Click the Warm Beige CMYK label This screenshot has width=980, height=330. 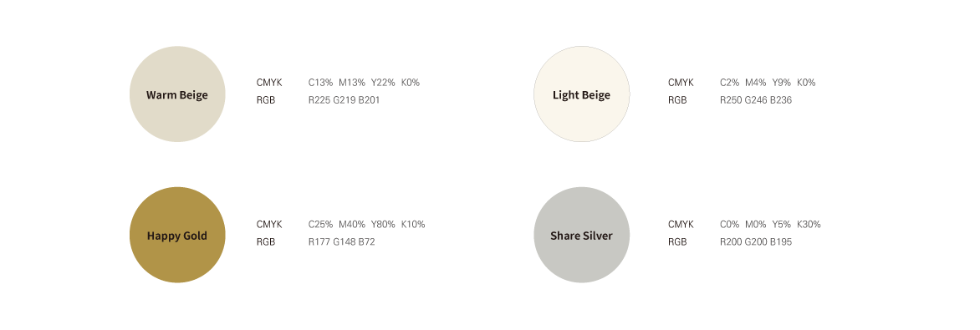[269, 83]
